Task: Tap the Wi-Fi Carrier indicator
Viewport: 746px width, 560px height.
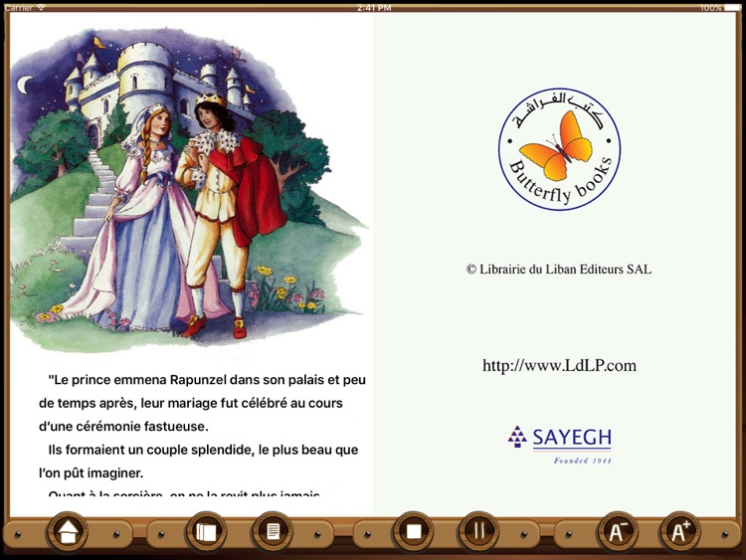Action: click(25, 7)
